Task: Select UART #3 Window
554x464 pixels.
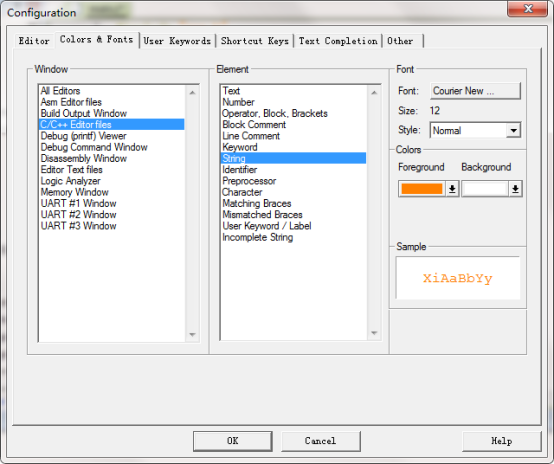Action: coord(111,226)
